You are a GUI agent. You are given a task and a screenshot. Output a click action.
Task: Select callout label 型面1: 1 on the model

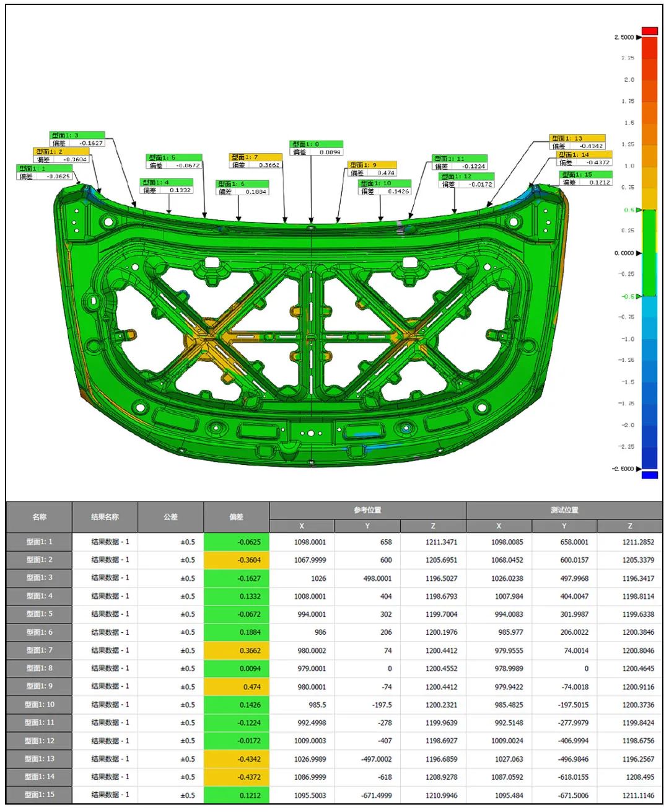coord(45,169)
